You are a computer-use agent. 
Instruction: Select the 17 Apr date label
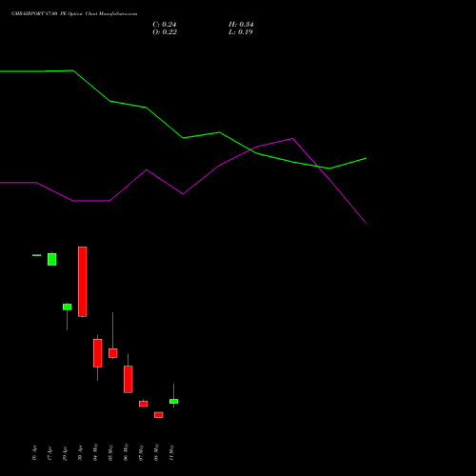[x=50, y=452]
